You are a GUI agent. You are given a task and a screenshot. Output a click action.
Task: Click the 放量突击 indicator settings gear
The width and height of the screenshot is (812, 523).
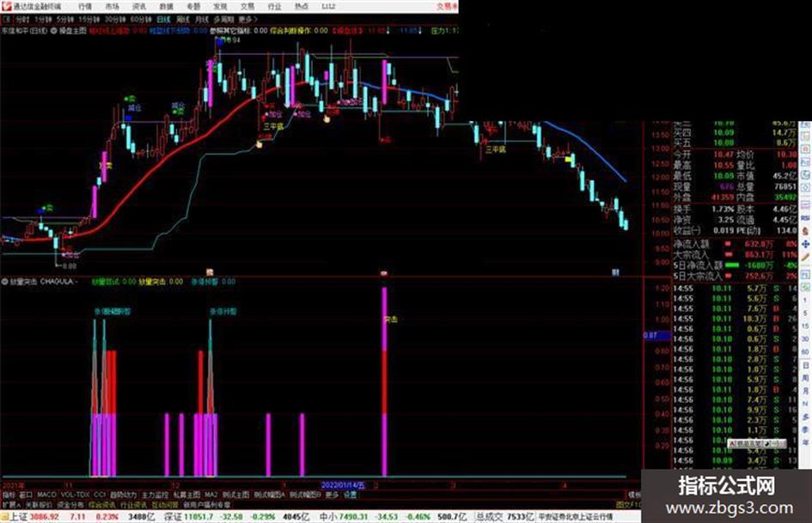coord(4,282)
